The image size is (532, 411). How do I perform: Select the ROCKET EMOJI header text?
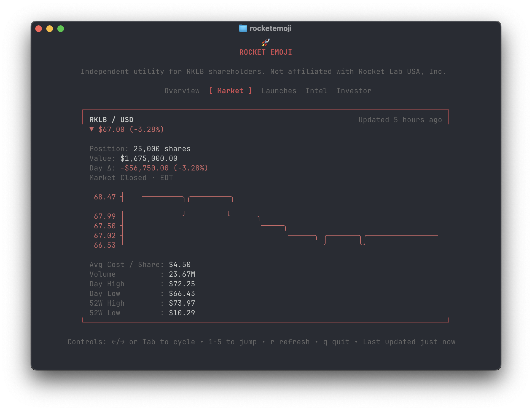(265, 52)
